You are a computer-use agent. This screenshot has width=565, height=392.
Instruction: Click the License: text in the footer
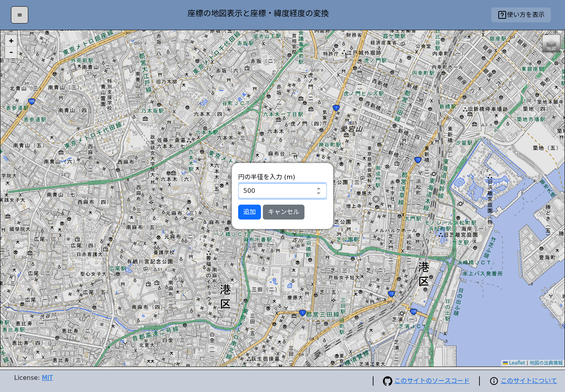tap(27, 377)
